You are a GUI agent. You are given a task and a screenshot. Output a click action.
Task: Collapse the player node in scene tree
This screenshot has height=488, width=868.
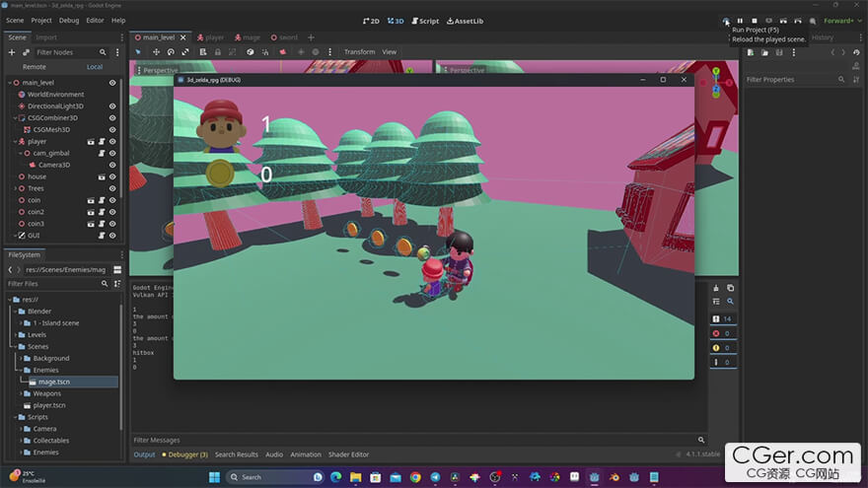[15, 142]
